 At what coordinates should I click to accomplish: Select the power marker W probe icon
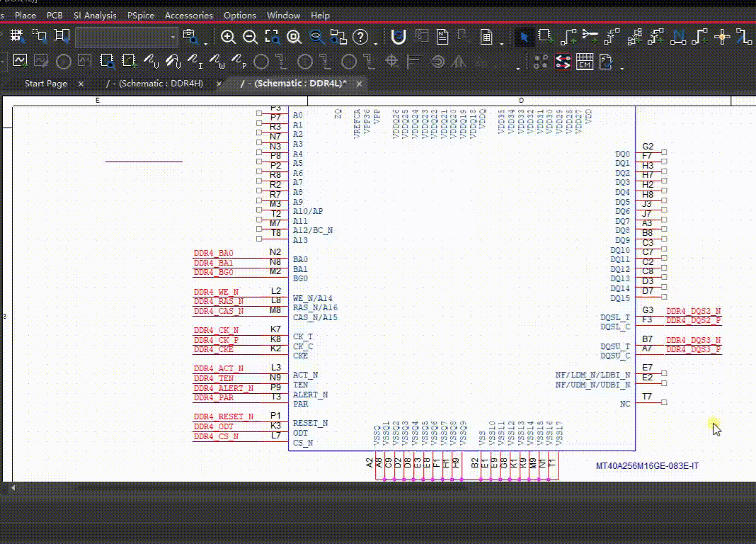click(x=217, y=61)
